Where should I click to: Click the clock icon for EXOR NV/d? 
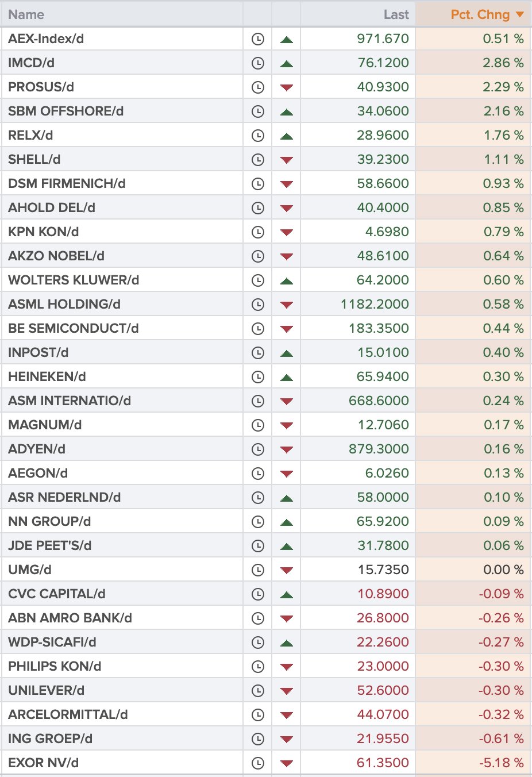tap(258, 763)
